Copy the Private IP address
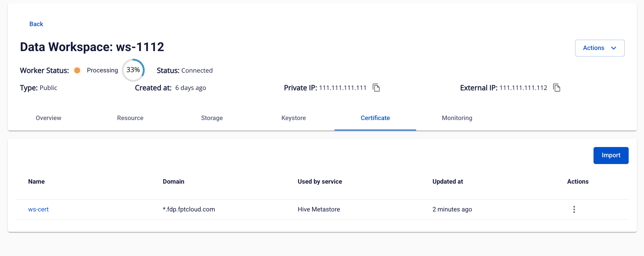 pos(376,88)
